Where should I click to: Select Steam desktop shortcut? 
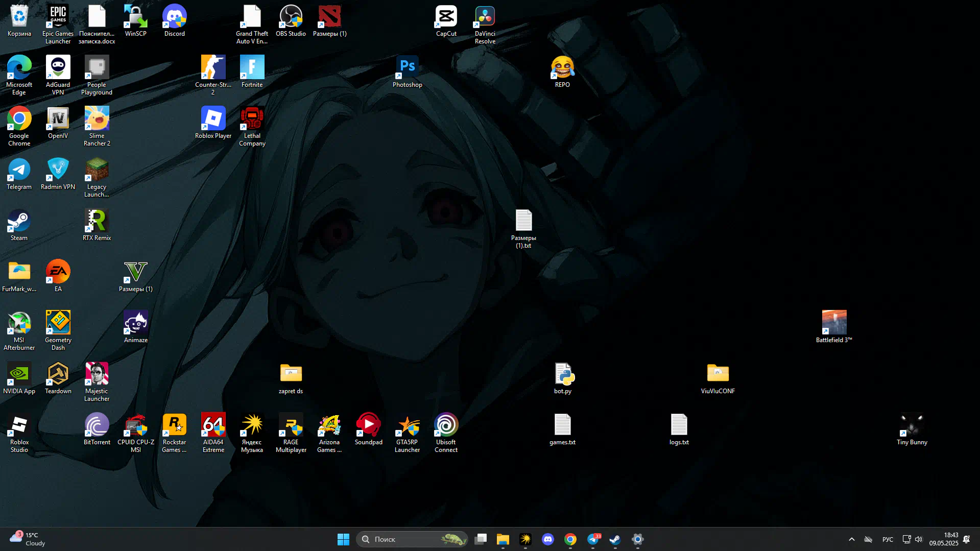[x=19, y=225]
